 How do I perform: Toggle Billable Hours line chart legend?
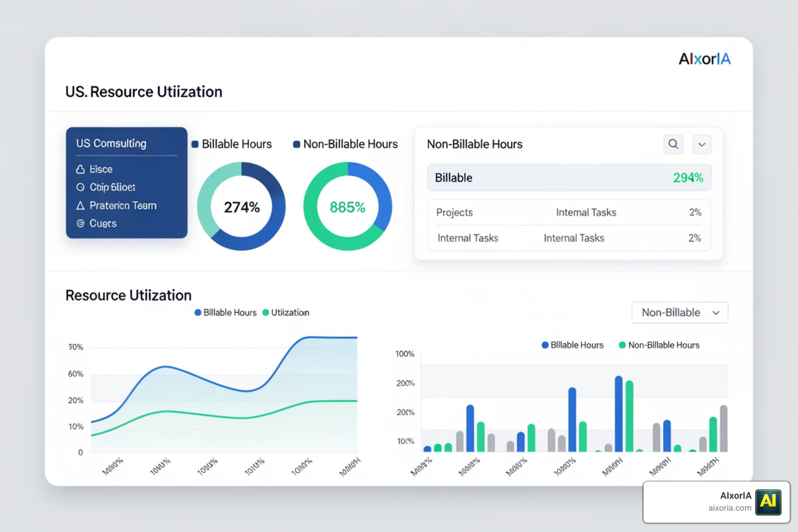(225, 312)
